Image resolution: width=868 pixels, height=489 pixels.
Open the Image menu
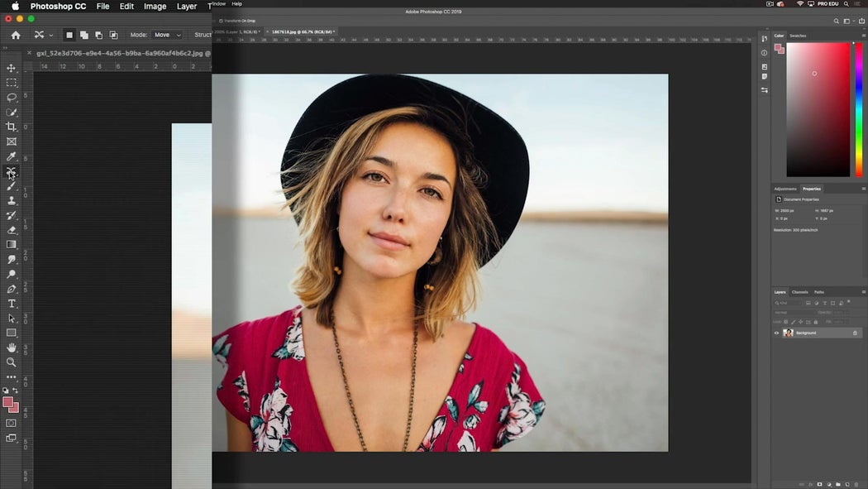coord(155,6)
